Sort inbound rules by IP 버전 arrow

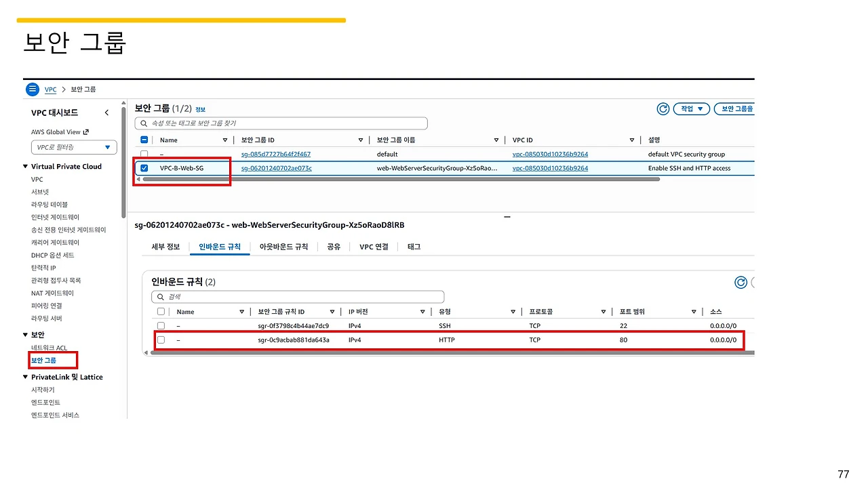tap(422, 312)
